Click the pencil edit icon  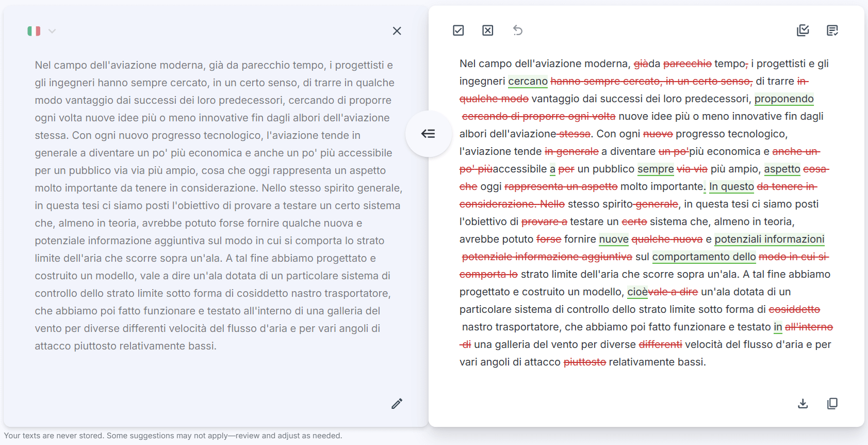pos(397,404)
